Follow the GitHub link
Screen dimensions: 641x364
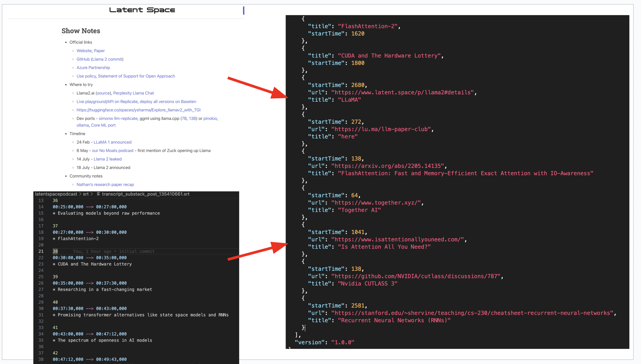tap(83, 59)
